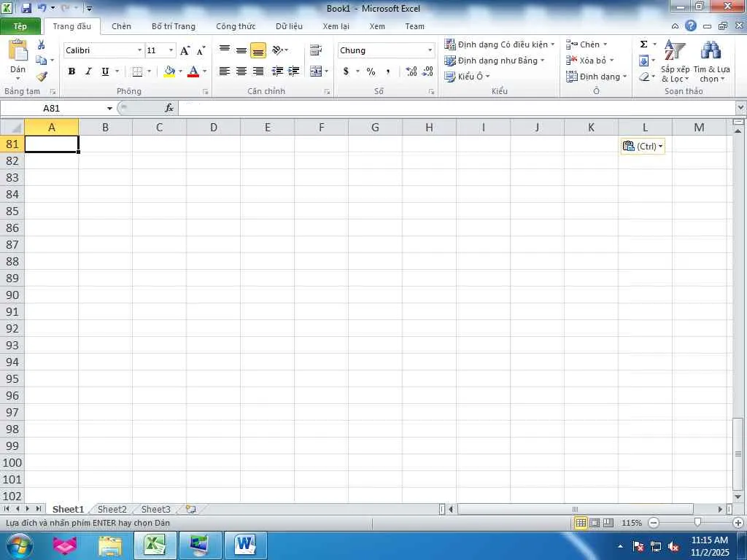Click the zoom out minus button

point(654,523)
